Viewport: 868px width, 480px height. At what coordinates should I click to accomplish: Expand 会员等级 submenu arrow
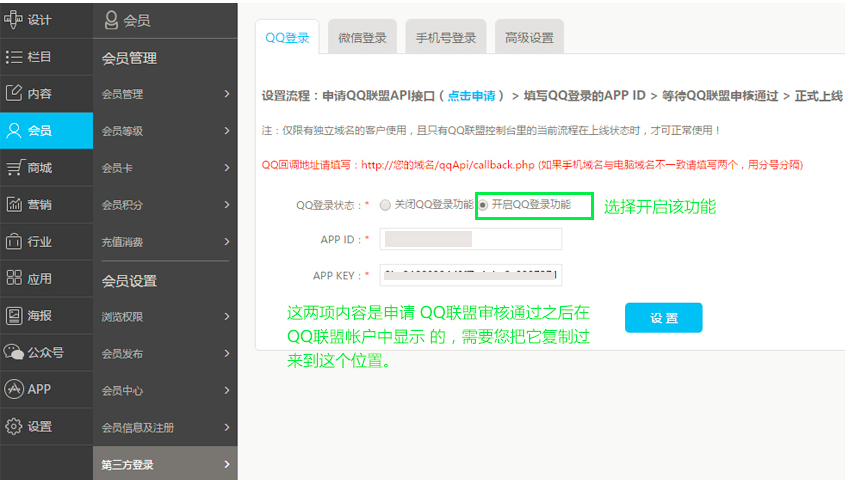click(x=226, y=131)
